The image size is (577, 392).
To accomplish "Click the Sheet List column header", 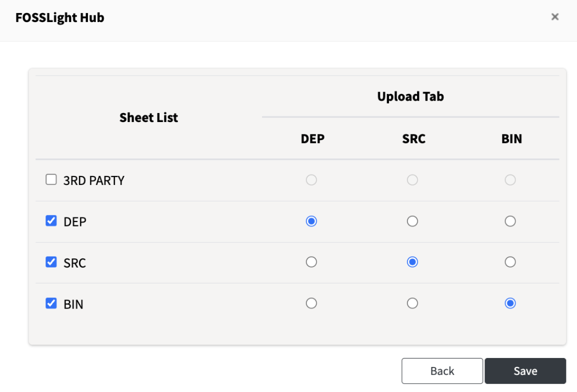I will pos(148,117).
